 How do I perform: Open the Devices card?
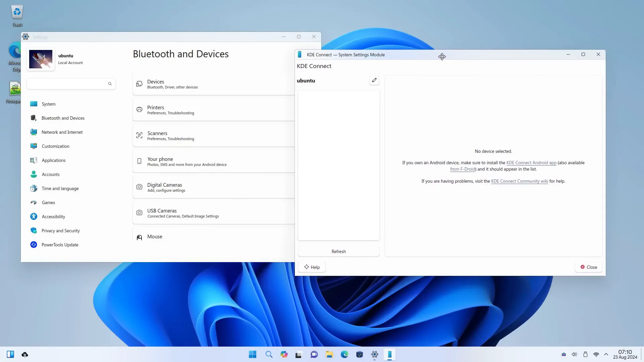[214, 84]
